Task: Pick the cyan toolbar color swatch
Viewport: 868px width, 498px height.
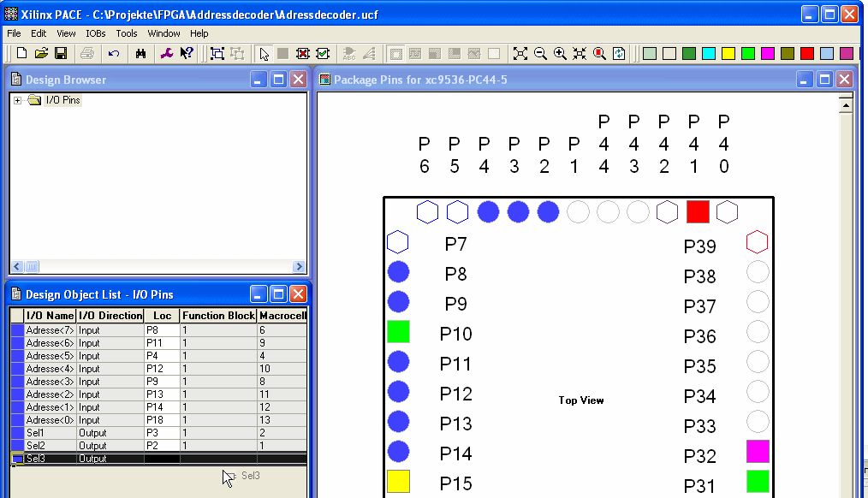Action: click(709, 53)
